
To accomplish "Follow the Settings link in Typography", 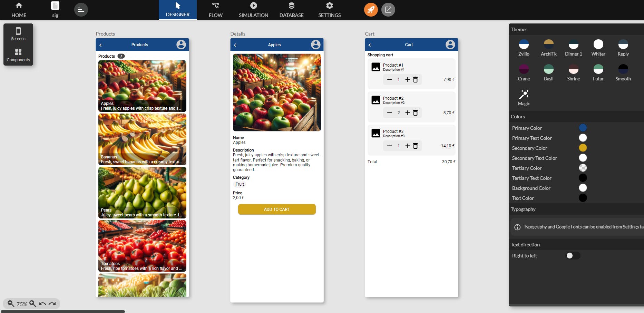I will (x=631, y=227).
